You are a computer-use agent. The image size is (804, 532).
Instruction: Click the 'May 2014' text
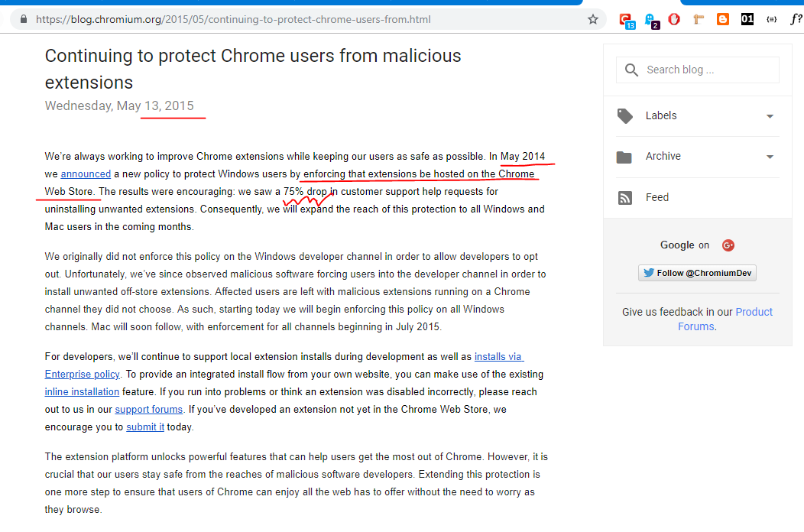coord(523,157)
